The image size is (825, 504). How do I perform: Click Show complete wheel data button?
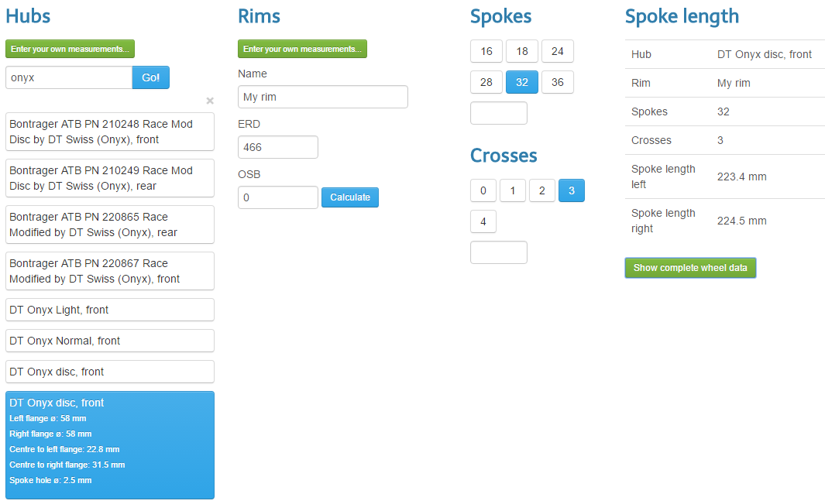coord(690,268)
